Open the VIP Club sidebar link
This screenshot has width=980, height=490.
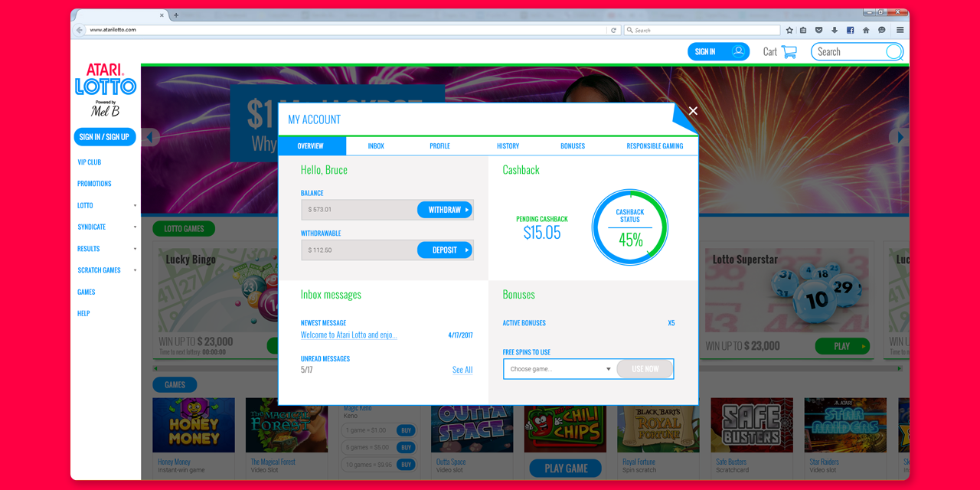click(x=89, y=162)
